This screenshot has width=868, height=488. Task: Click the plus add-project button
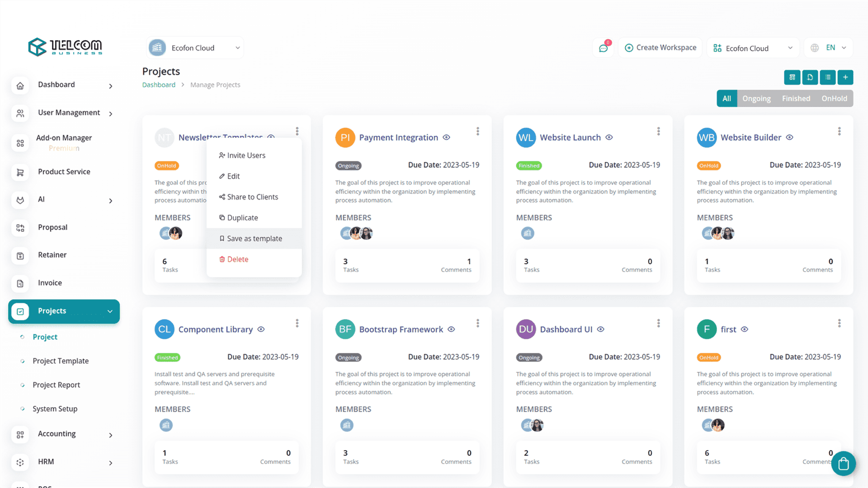(845, 77)
